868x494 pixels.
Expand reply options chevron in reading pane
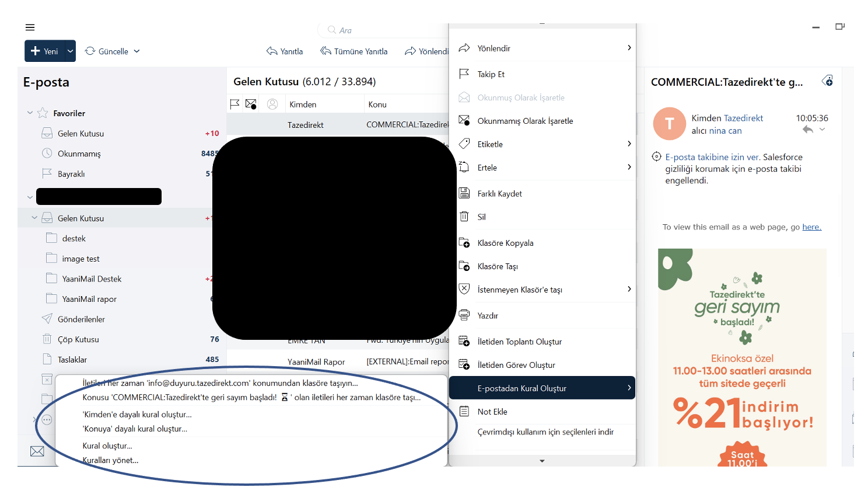pos(822,130)
